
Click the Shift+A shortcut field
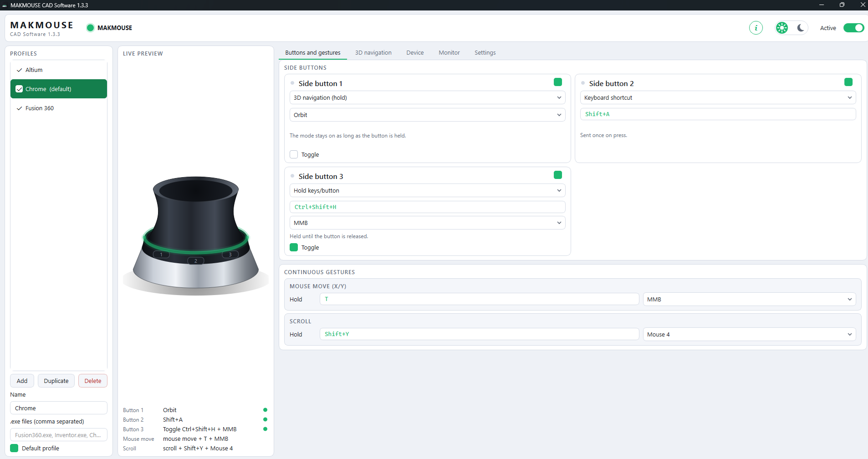click(718, 114)
